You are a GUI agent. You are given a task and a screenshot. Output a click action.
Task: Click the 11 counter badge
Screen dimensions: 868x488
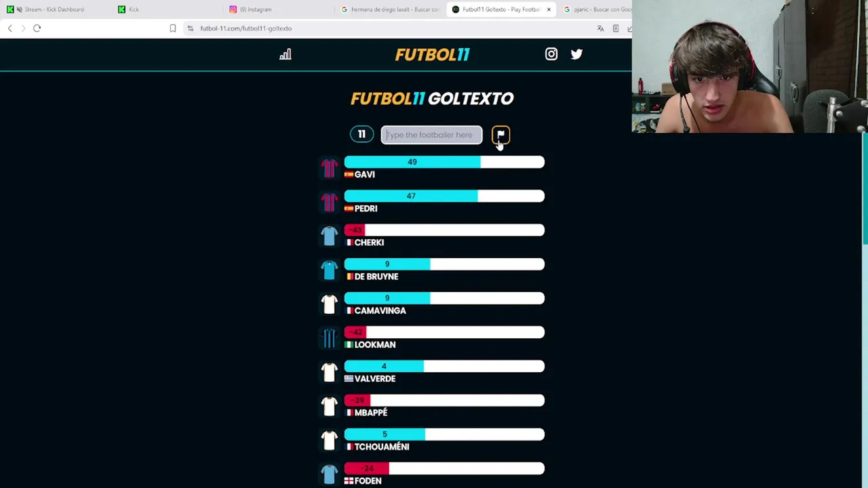click(x=361, y=134)
